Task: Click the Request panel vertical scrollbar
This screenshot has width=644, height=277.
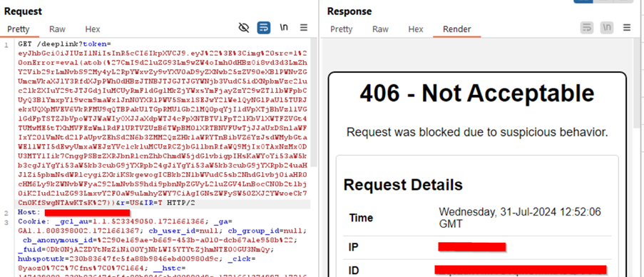Action: point(314,103)
